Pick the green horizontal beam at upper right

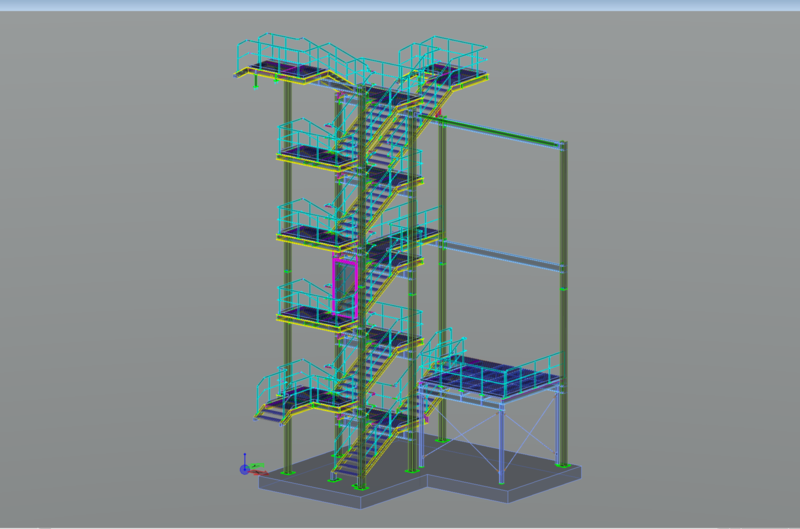(x=500, y=133)
